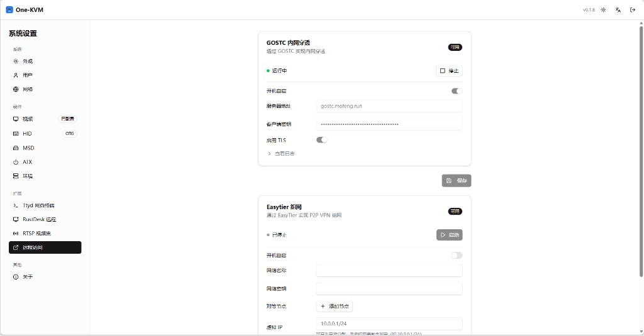Toggle the 启用 TLS switch

321,140
